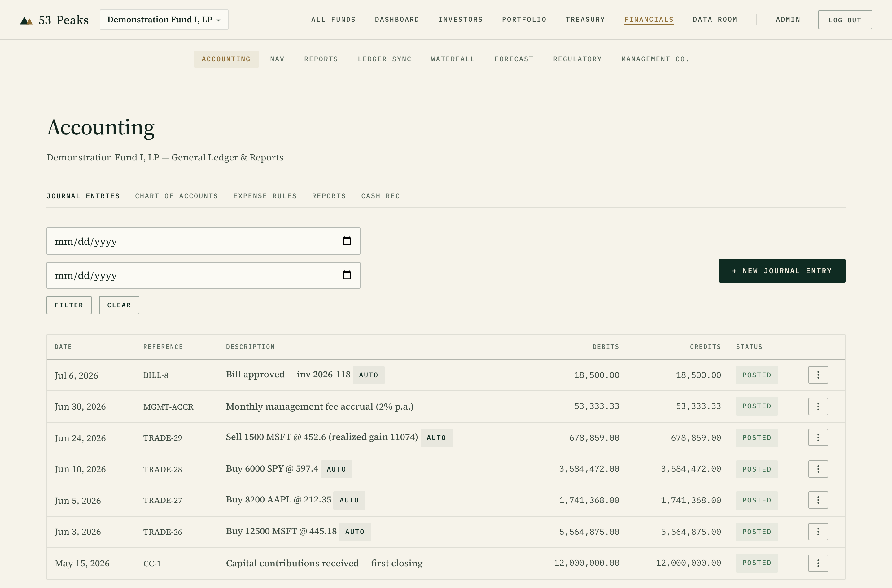The image size is (892, 588).
Task: Click the Credits column header
Action: point(705,347)
